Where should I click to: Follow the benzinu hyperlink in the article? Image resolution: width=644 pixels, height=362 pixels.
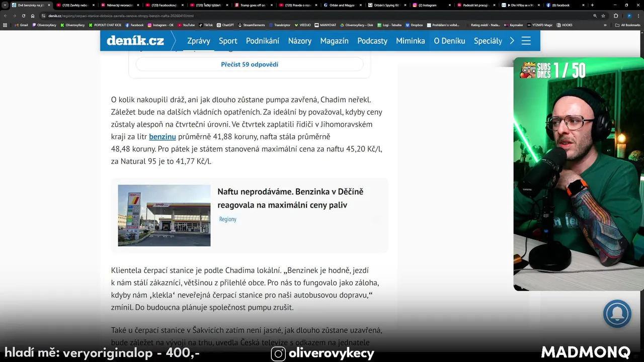click(x=163, y=136)
